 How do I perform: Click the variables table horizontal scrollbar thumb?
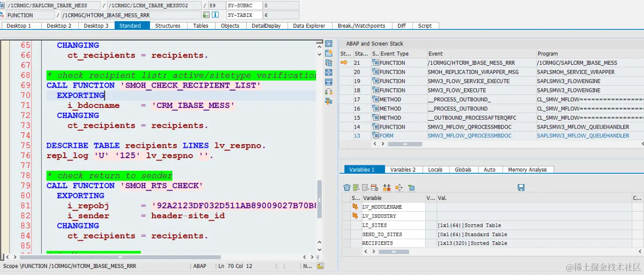(x=394, y=252)
